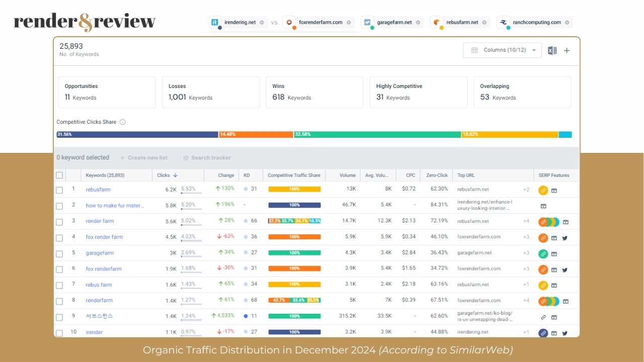This screenshot has width=644, height=362.
Task: Sort by KD column header
Action: coord(247,175)
